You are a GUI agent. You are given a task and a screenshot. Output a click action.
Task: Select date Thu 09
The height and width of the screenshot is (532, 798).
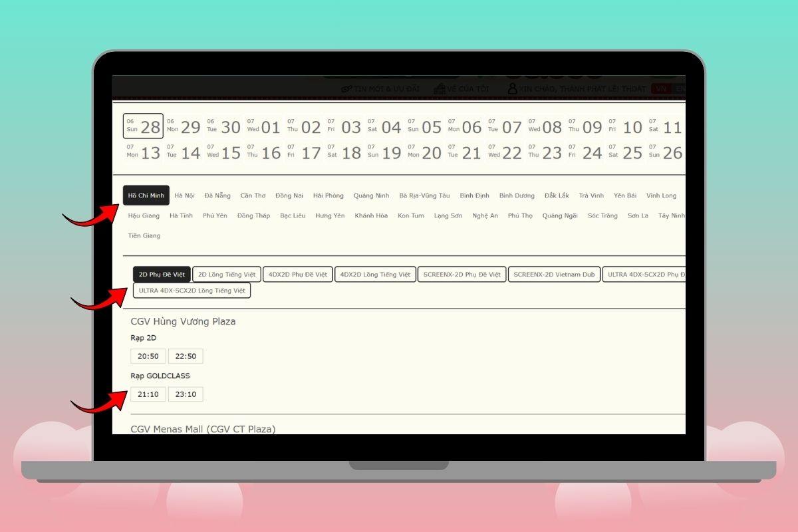(x=585, y=126)
